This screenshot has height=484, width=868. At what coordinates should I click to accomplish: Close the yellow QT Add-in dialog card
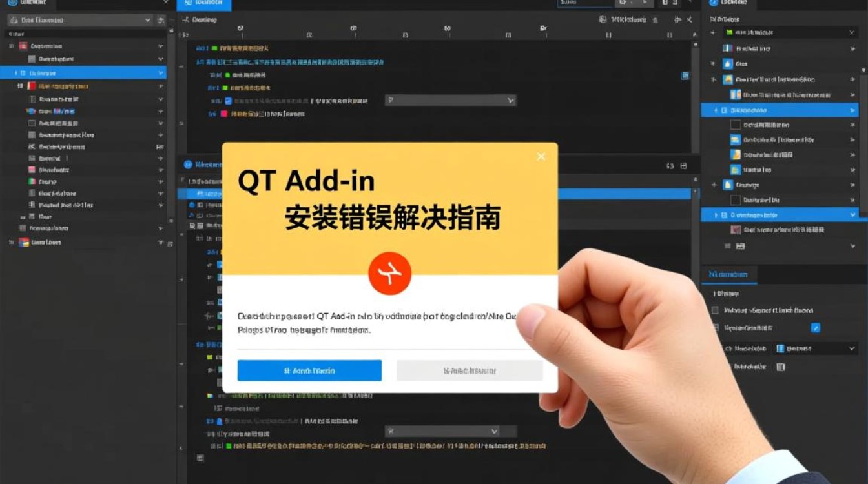click(541, 156)
